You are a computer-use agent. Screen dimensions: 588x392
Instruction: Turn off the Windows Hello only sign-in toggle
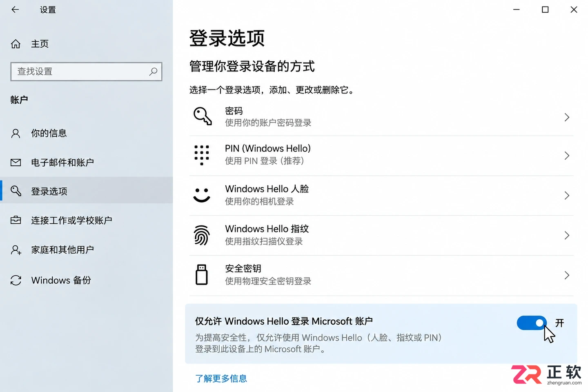[x=531, y=323]
